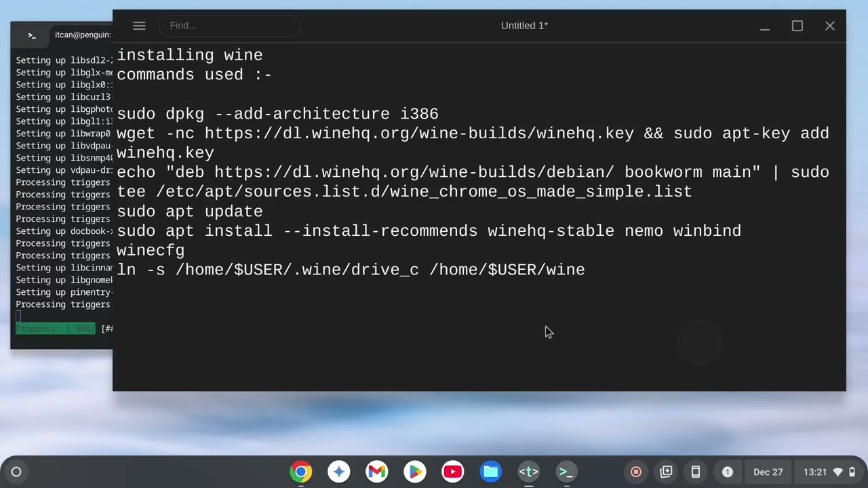Open the Gemini app on the shelf

click(339, 472)
